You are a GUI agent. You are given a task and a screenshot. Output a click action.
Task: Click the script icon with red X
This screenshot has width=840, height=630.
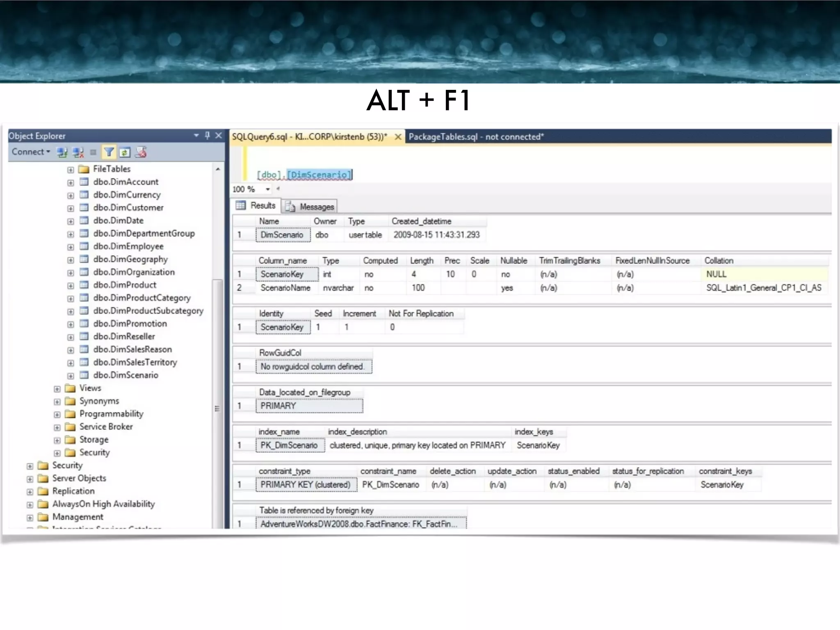[141, 153]
